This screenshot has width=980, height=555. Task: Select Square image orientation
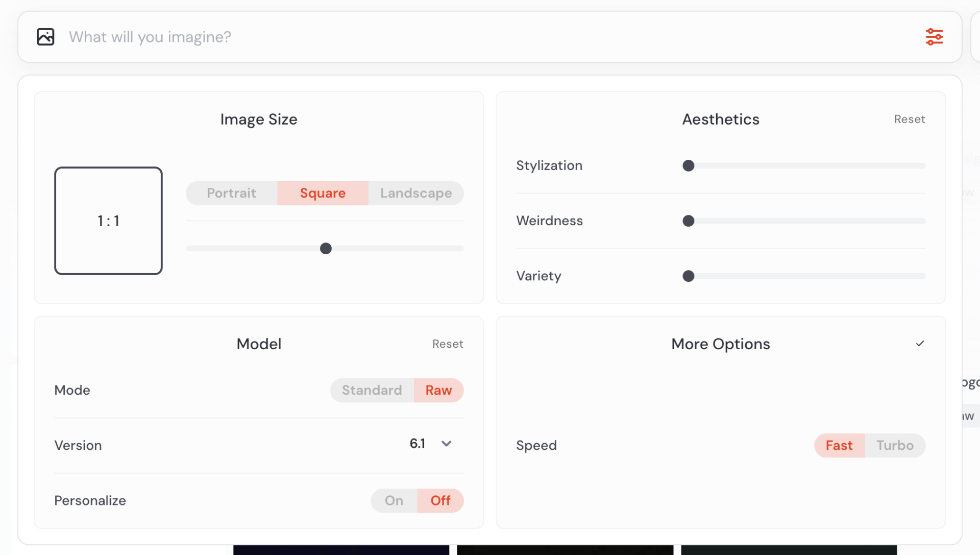(x=323, y=193)
